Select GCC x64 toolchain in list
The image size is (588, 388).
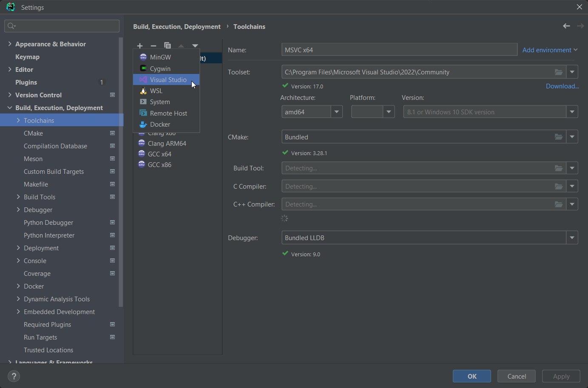(178, 154)
